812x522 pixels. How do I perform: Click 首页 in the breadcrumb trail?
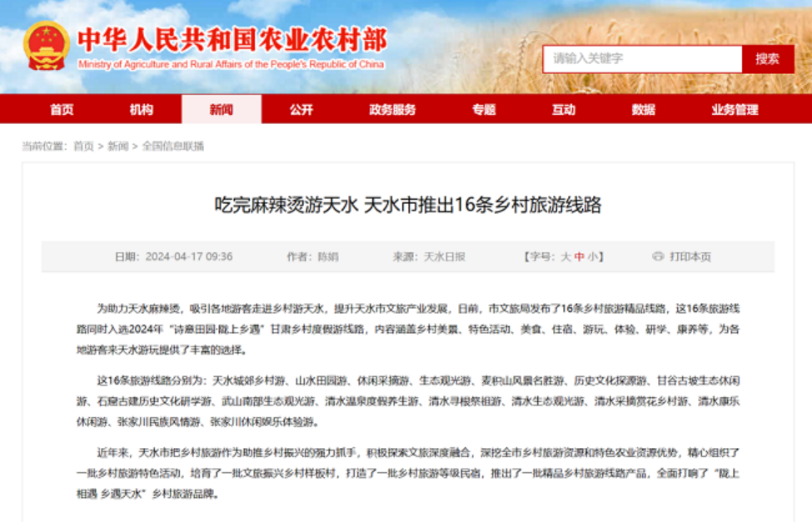pos(83,146)
